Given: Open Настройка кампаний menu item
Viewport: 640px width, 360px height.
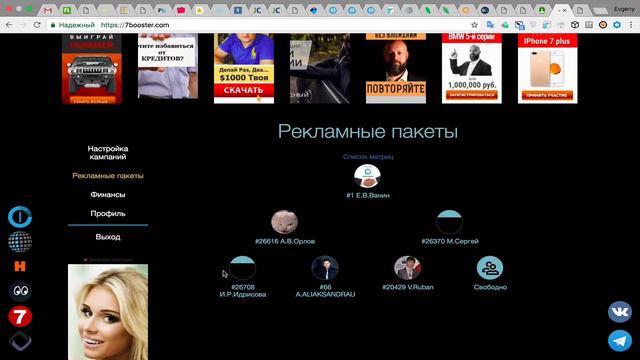Looking at the screenshot, I should tap(108, 153).
